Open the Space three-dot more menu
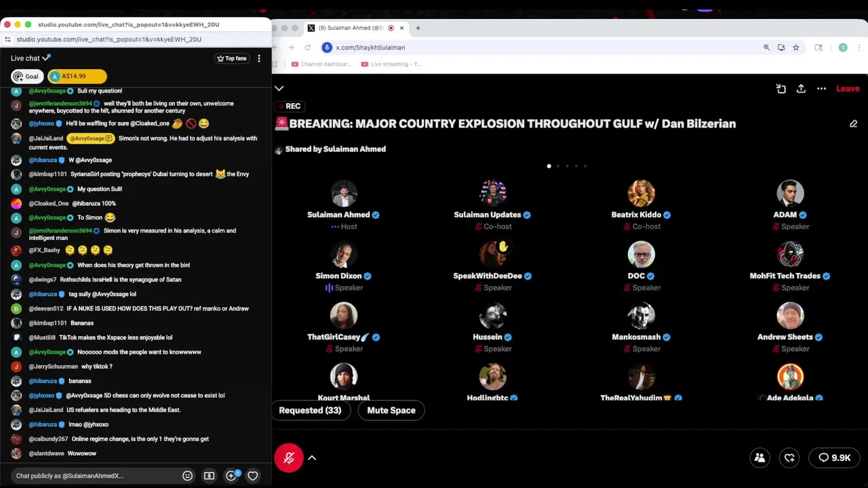The width and height of the screenshot is (868, 488). click(821, 89)
